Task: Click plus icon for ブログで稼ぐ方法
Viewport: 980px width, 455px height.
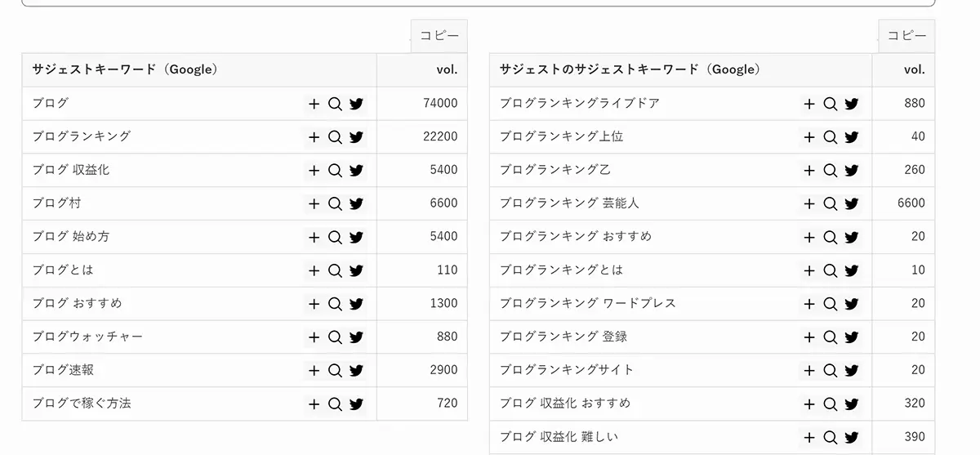Action: point(314,404)
